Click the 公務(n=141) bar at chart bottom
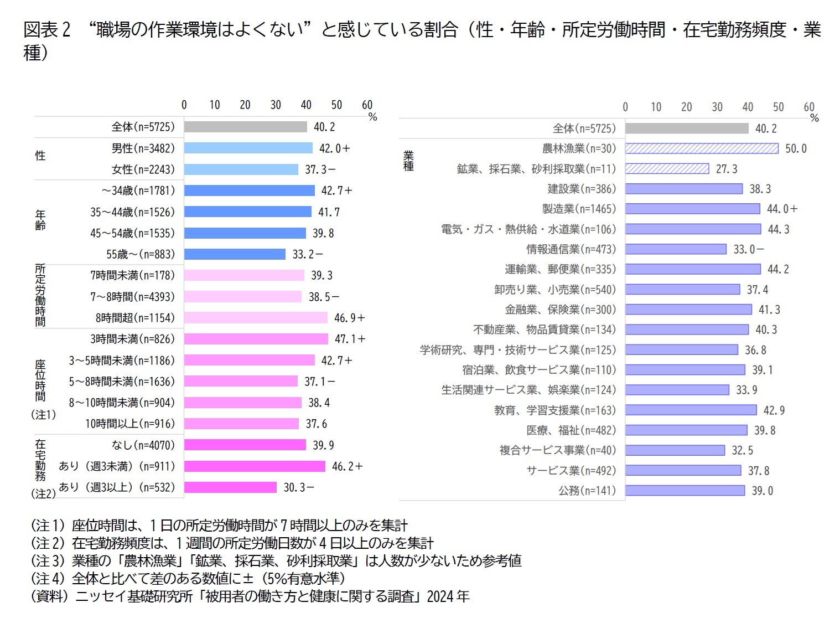 (686, 490)
